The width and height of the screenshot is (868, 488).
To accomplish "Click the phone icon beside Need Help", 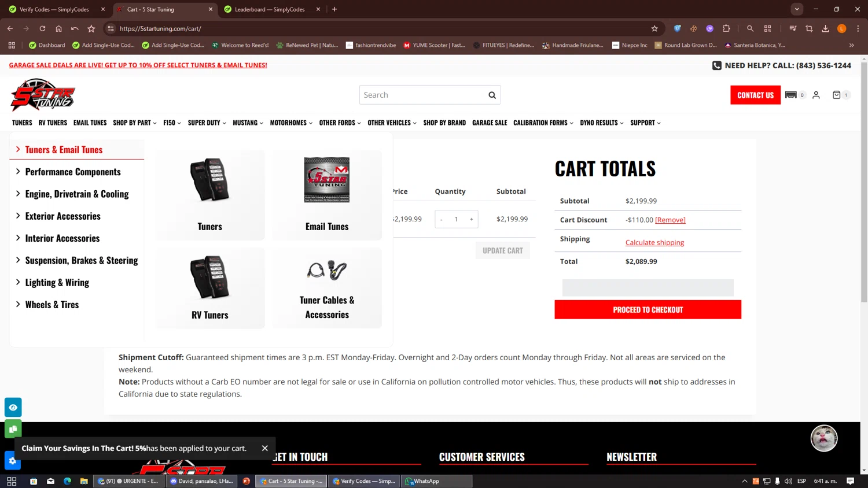I will click(716, 65).
